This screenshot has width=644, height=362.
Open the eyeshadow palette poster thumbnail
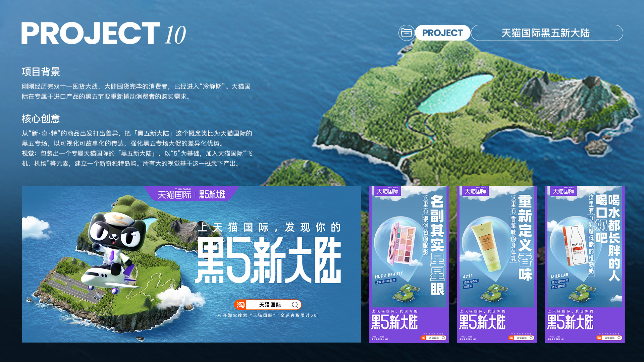point(409,264)
